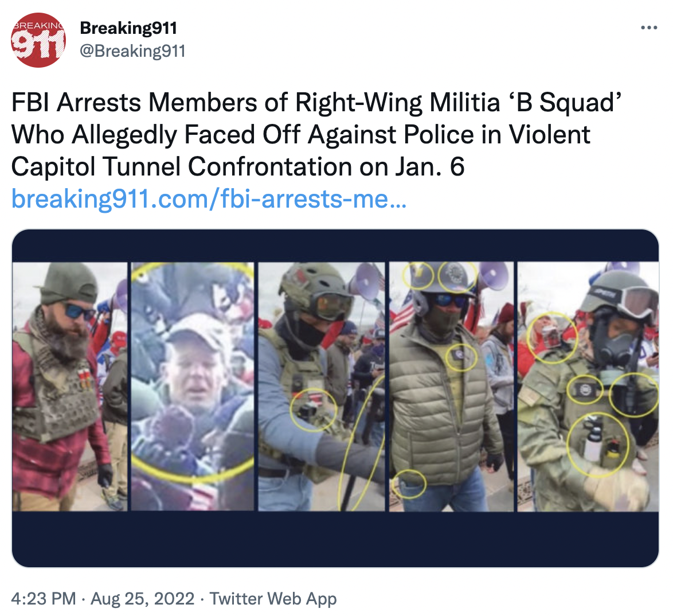Click the 4:23 PM timestamp
The image size is (673, 616).
click(x=44, y=598)
